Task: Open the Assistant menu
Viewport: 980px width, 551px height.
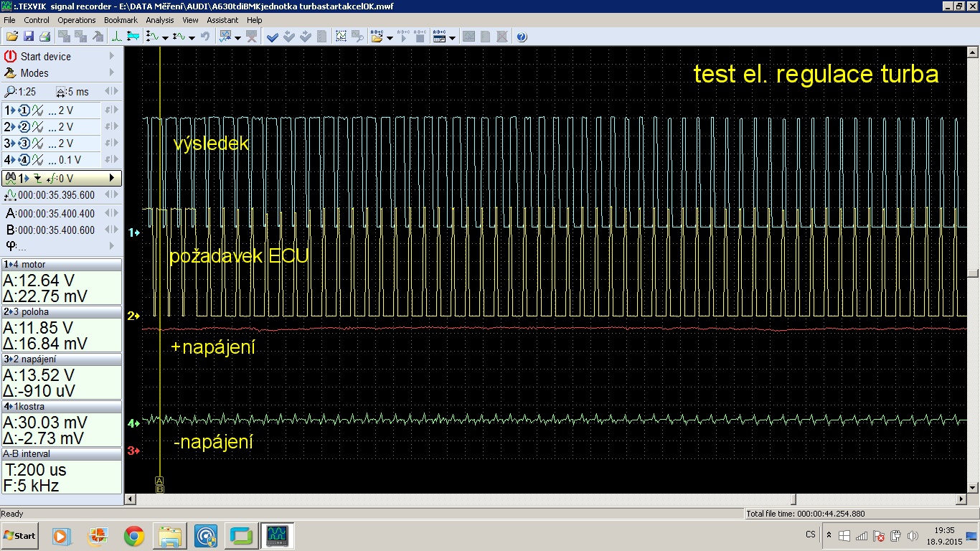Action: click(222, 20)
